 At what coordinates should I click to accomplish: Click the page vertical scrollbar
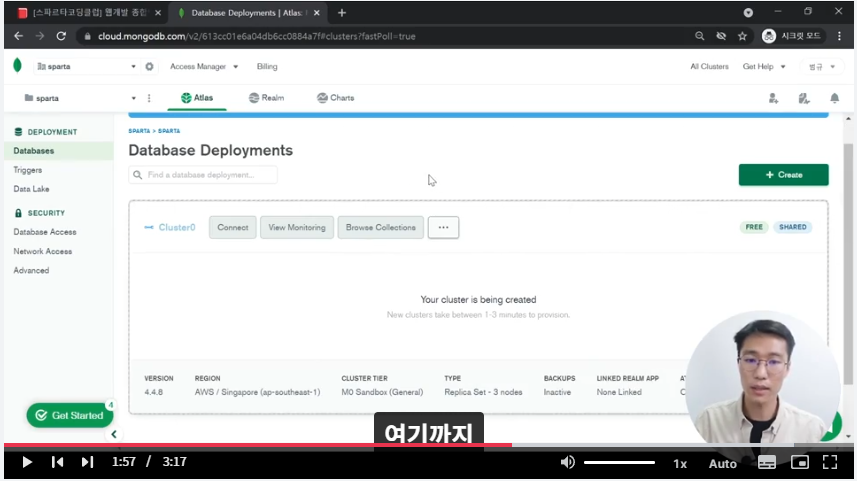pyautogui.click(x=848, y=262)
